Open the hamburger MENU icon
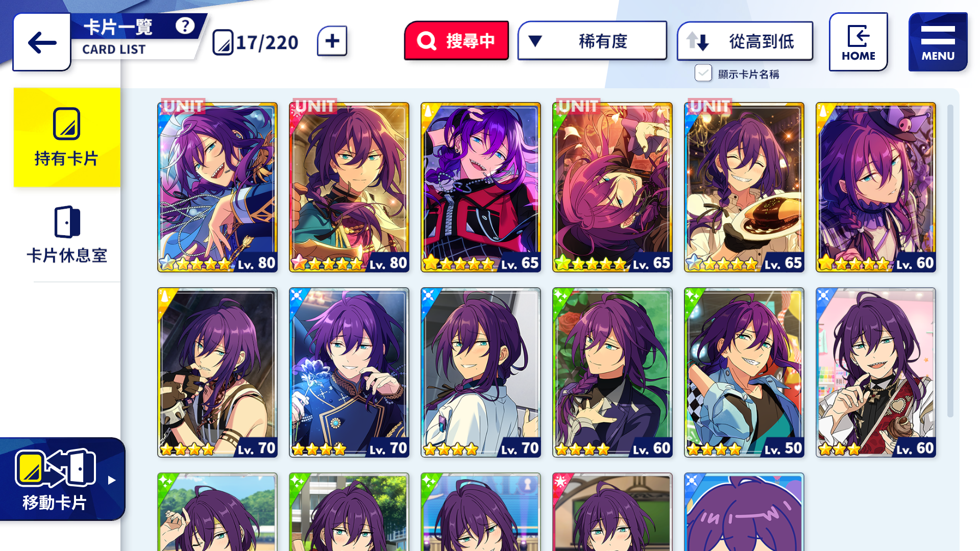Screen dimensions: 980x551 pos(938,42)
